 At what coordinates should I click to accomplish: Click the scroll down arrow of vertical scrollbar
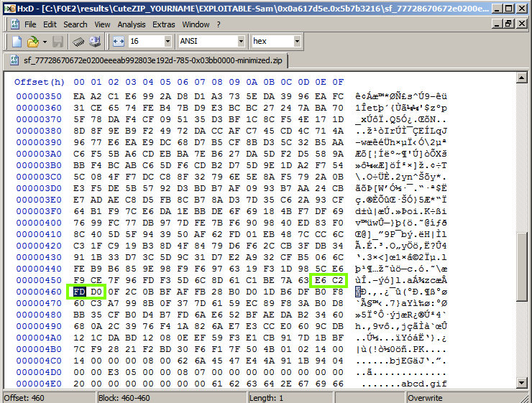521,383
